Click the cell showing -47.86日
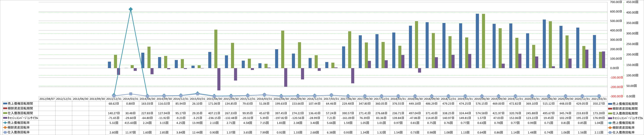The height and width of the screenshot is (135, 644). (415, 118)
